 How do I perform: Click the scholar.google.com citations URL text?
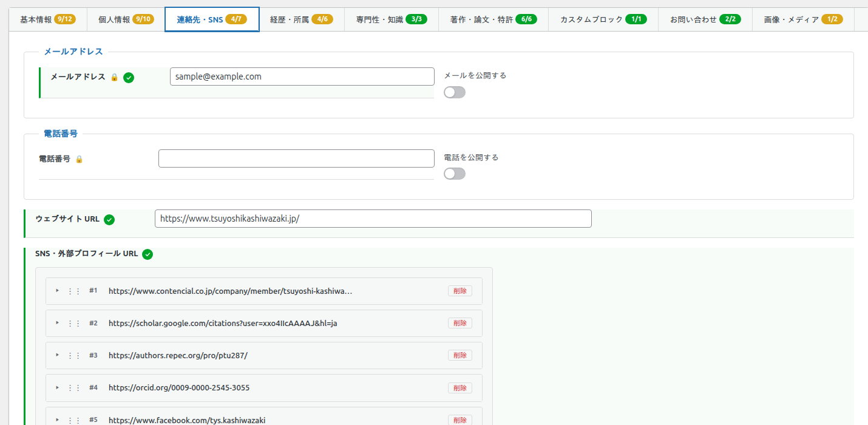223,323
